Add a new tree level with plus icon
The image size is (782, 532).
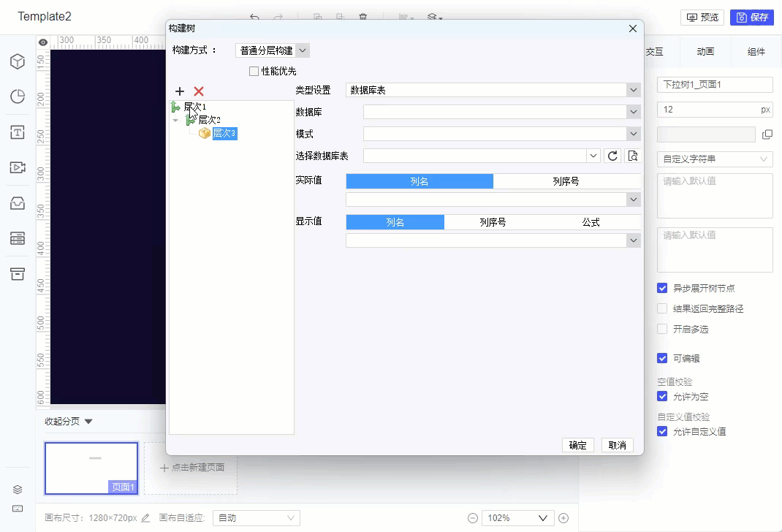tap(180, 91)
